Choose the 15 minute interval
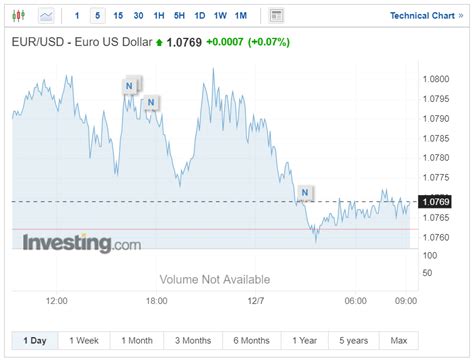 118,16
